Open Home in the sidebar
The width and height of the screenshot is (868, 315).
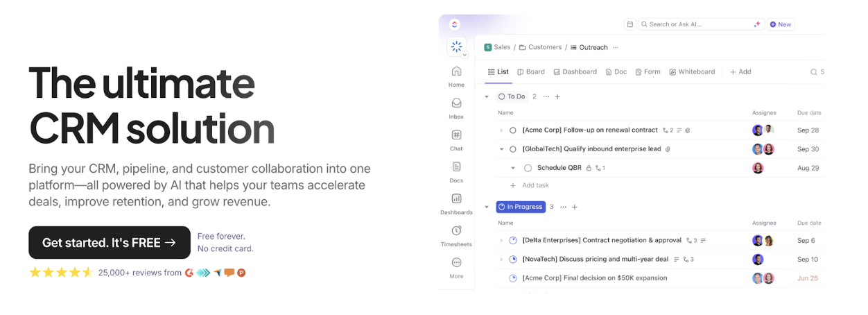coord(456,71)
